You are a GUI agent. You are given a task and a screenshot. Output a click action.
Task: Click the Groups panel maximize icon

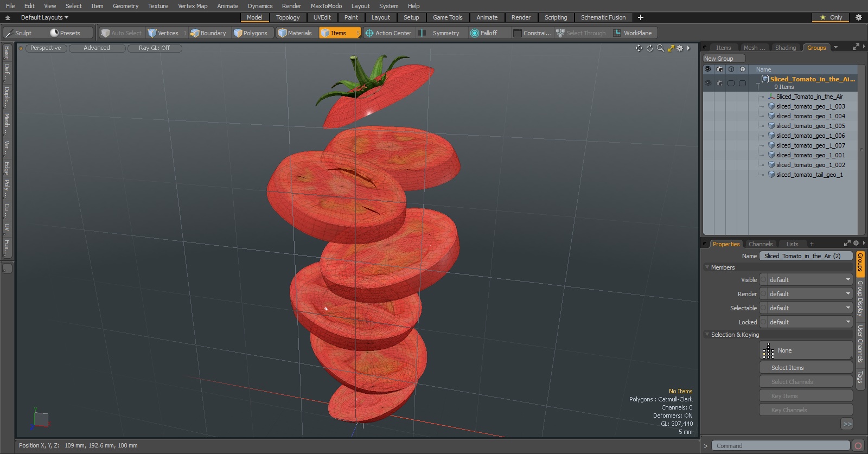(856, 47)
